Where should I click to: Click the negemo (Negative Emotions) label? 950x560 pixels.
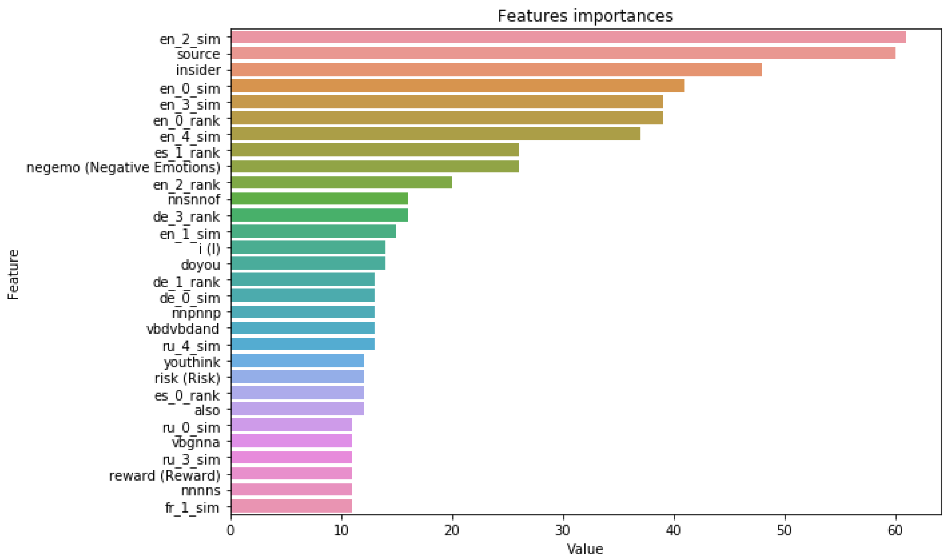tap(123, 167)
